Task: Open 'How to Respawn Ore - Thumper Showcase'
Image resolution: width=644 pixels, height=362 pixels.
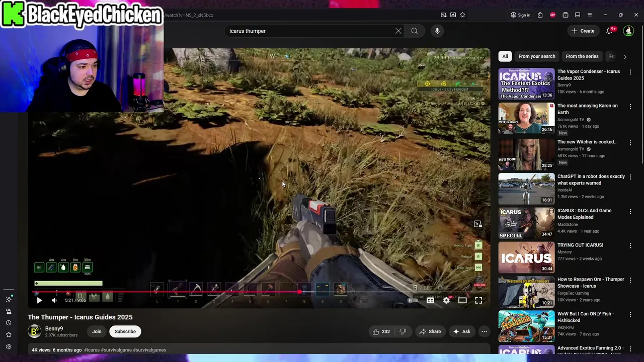Action: [591, 283]
